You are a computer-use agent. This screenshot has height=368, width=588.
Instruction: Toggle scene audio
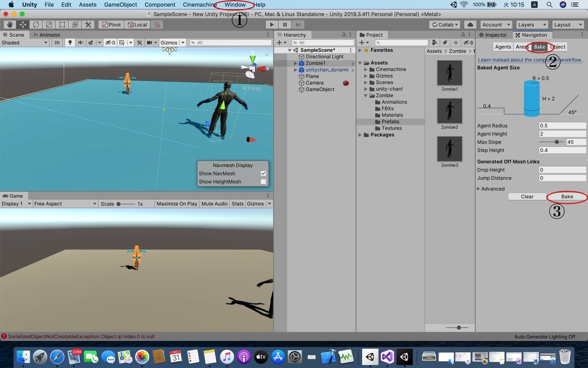tap(80, 43)
